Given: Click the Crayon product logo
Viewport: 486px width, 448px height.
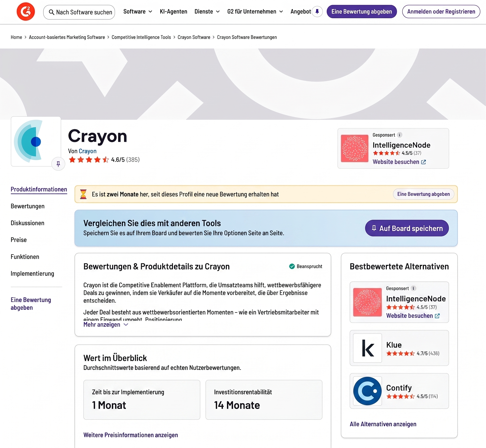Looking at the screenshot, I should pos(36,141).
